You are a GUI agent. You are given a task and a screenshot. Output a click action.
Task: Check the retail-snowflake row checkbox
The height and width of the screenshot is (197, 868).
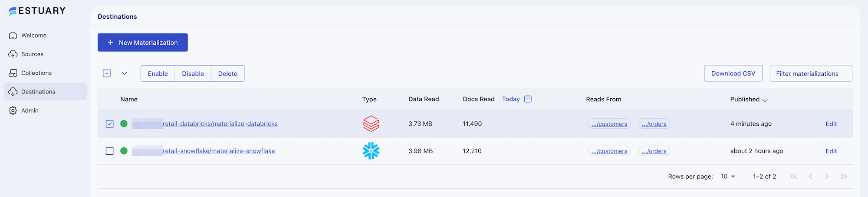tap(109, 151)
